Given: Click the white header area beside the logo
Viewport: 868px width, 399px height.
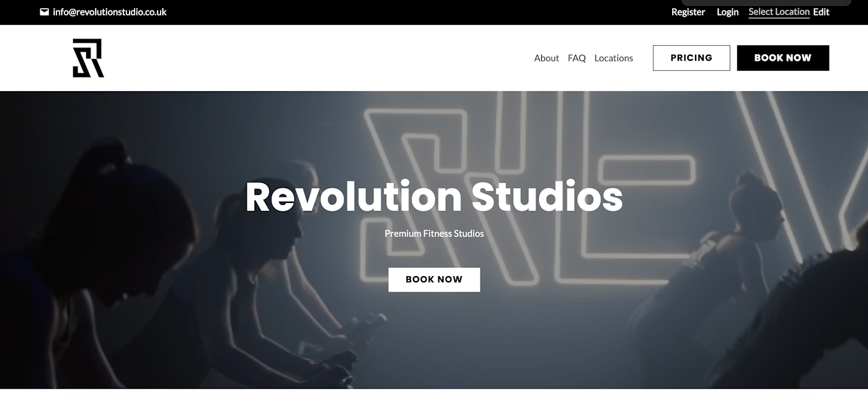Looking at the screenshot, I should point(310,58).
